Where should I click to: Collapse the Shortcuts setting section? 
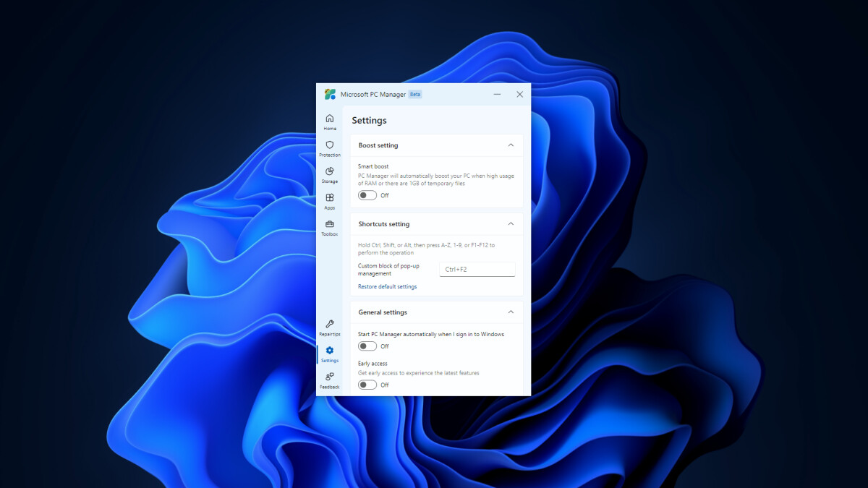click(510, 223)
